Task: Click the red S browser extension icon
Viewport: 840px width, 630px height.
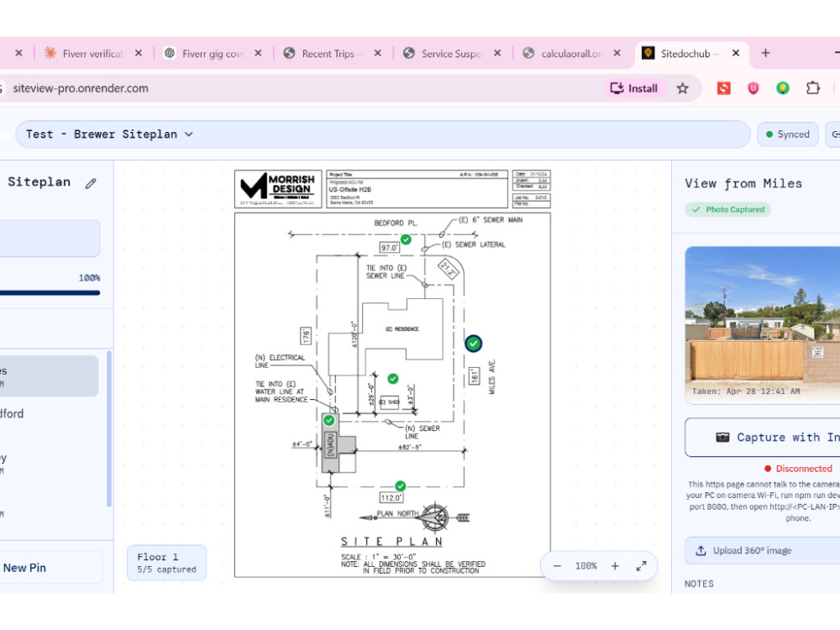Action: coord(724,88)
